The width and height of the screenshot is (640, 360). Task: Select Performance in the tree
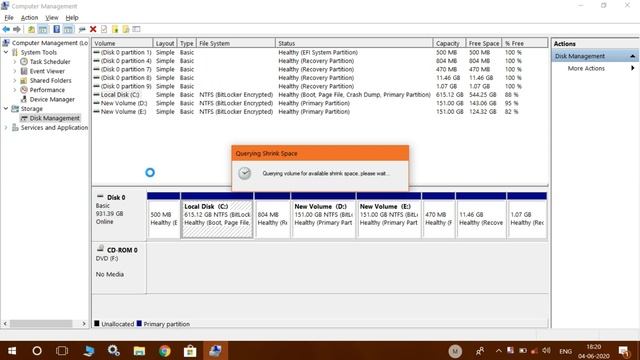click(x=47, y=90)
